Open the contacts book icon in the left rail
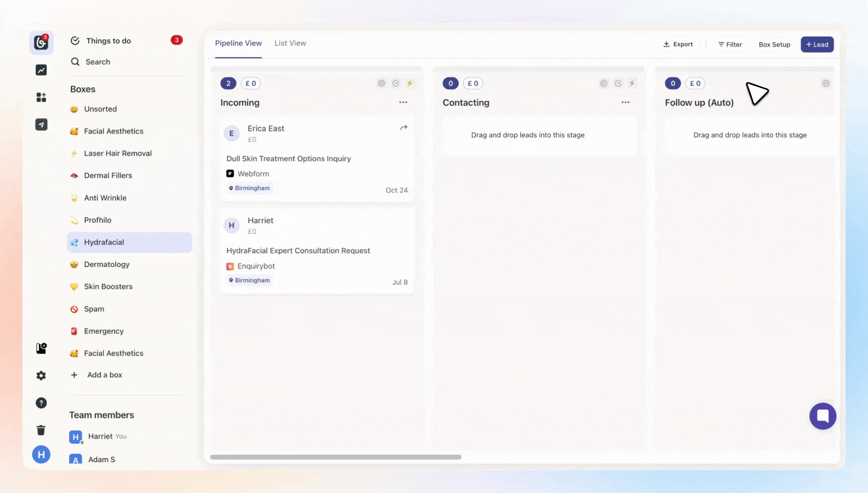Viewport: 868px width, 493px height. [x=41, y=348]
